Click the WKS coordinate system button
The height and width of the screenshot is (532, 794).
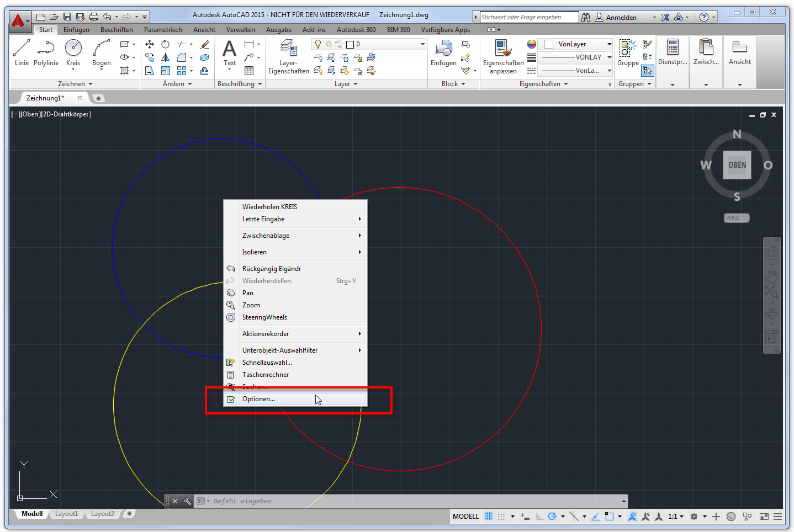tap(736, 218)
